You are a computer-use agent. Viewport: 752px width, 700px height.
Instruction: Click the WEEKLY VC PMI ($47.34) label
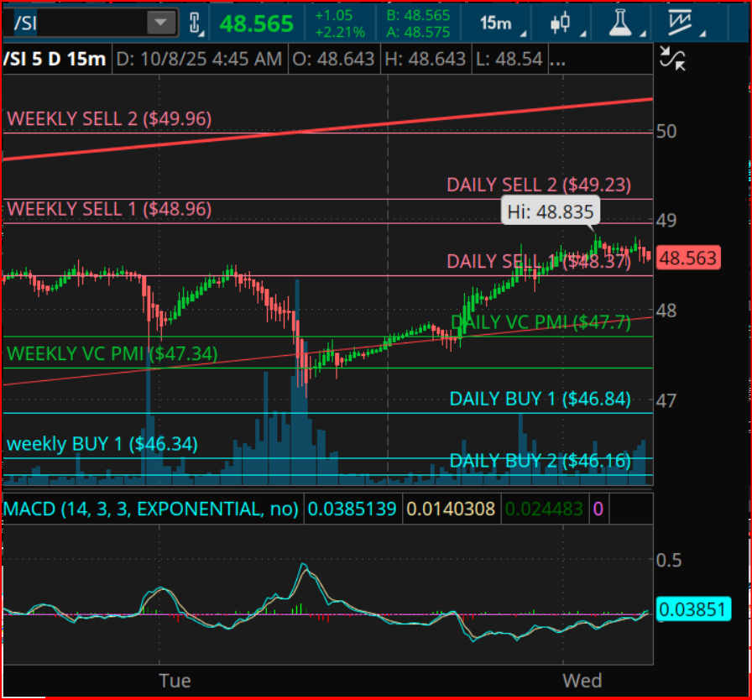(112, 353)
